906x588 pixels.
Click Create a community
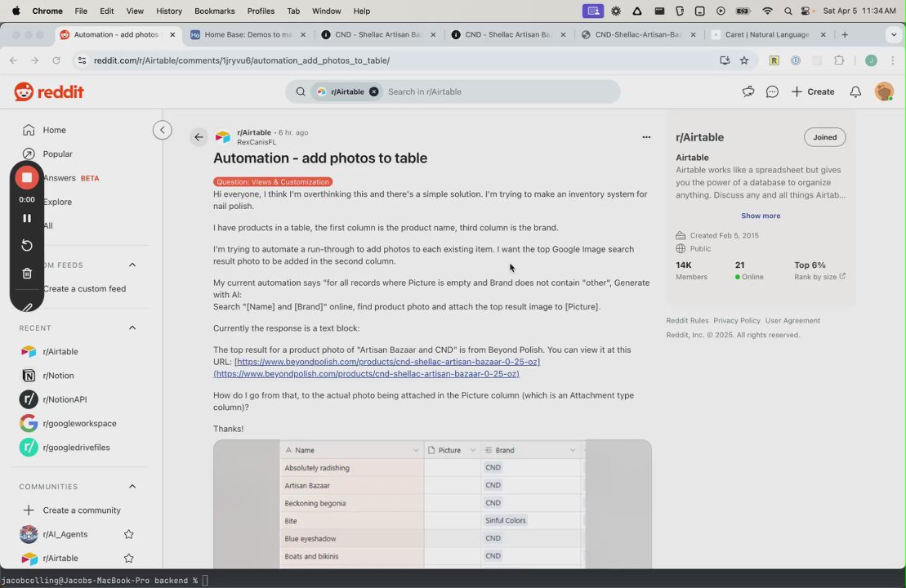82,510
